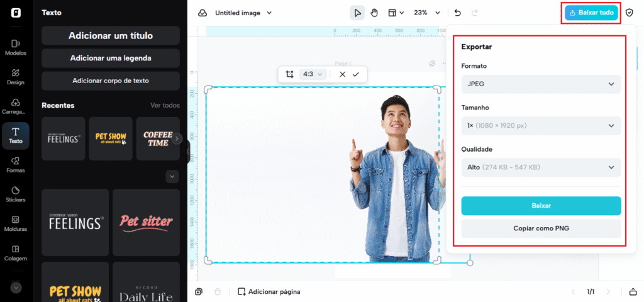The width and height of the screenshot is (644, 302).
Task: Activate the hand pan tool
Action: [374, 13]
